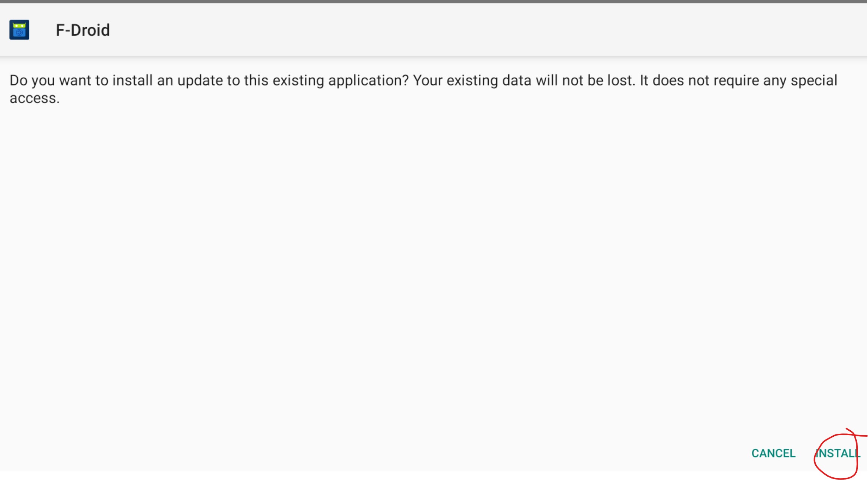Tap the green robot F-Droid logo
This screenshot has width=868, height=480.
19,30
